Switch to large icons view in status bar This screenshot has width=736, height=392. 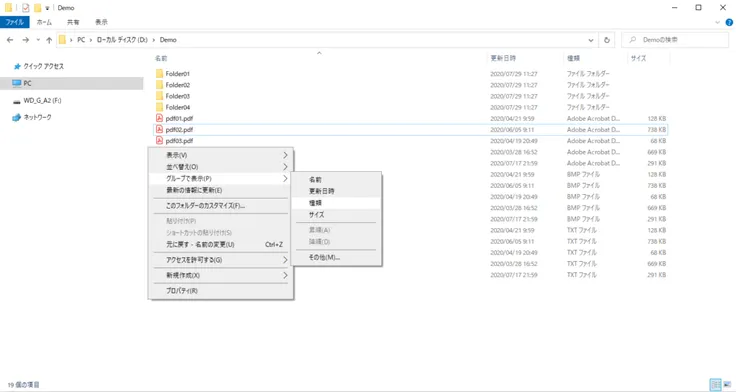point(728,384)
